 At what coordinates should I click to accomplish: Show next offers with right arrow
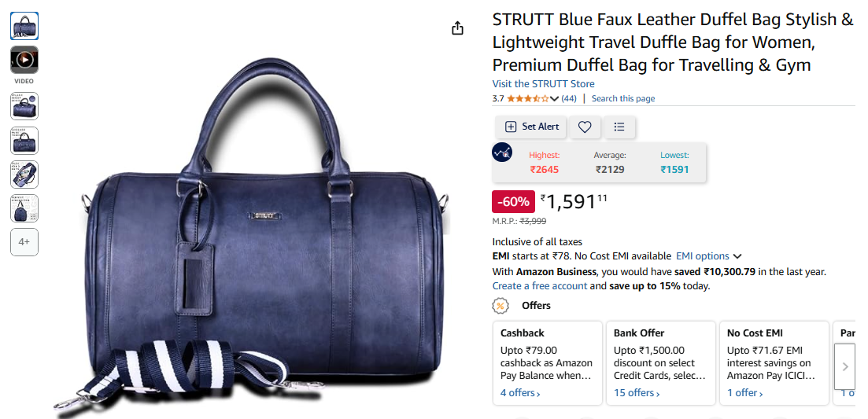844,366
